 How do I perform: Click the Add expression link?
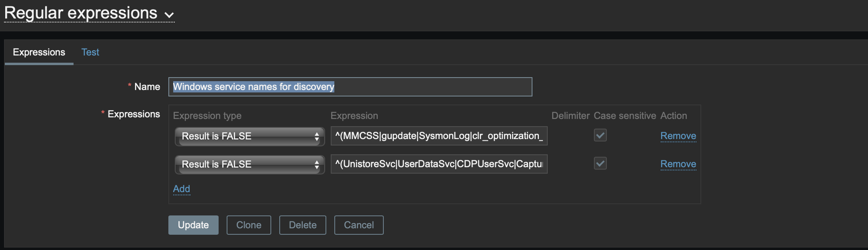click(x=182, y=189)
